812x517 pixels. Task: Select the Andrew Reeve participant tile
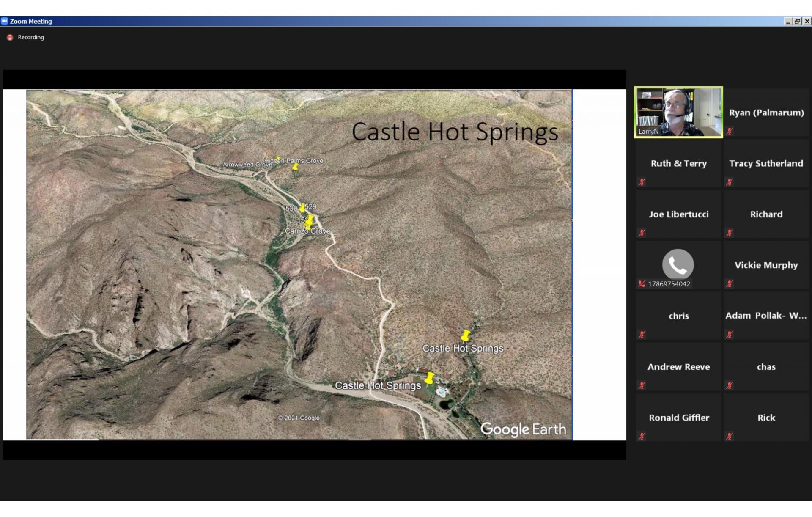(678, 366)
